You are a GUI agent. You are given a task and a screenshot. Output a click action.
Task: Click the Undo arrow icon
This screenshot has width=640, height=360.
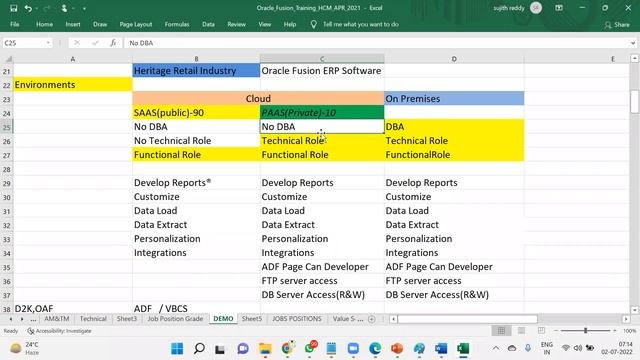(x=28, y=8)
